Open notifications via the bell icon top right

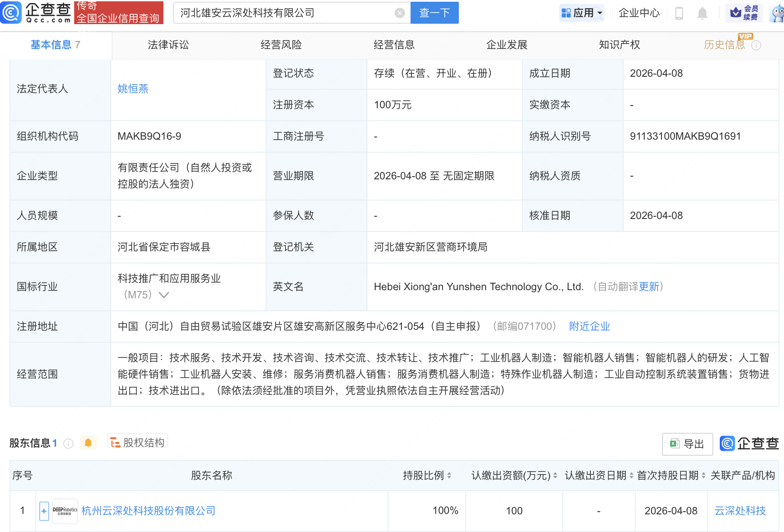(702, 13)
